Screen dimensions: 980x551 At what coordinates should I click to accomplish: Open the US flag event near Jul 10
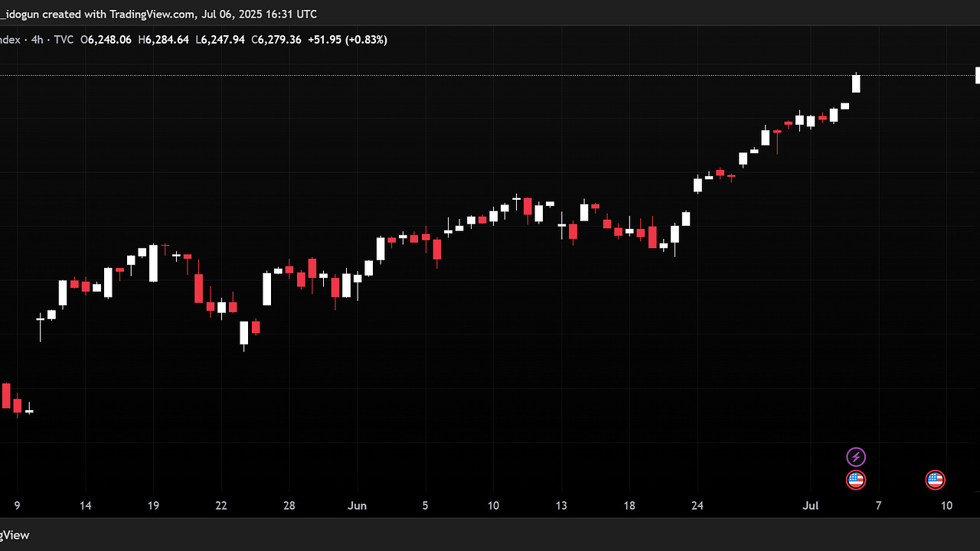(x=935, y=481)
